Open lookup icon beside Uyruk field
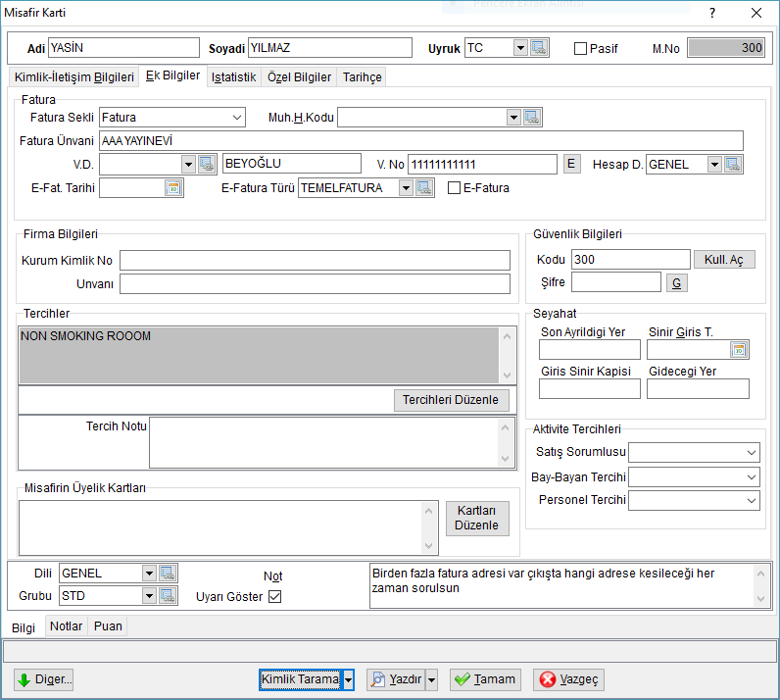780x700 pixels. 539,48
